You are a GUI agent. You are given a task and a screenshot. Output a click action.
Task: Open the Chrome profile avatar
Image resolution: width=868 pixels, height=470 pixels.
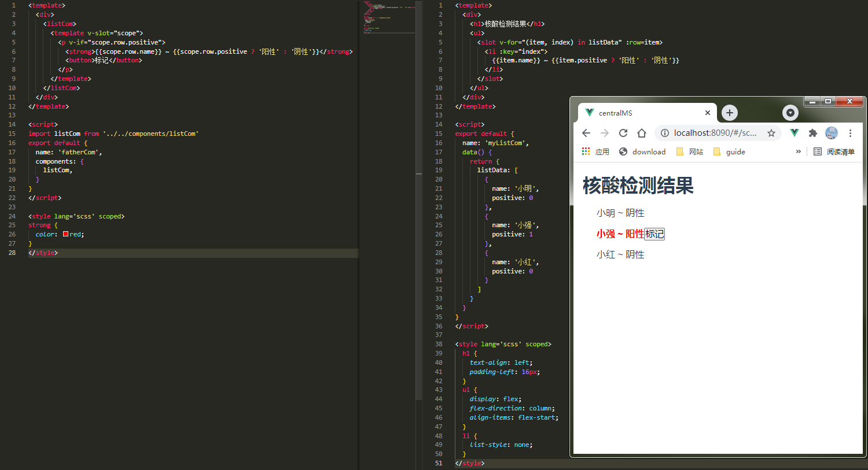point(832,133)
